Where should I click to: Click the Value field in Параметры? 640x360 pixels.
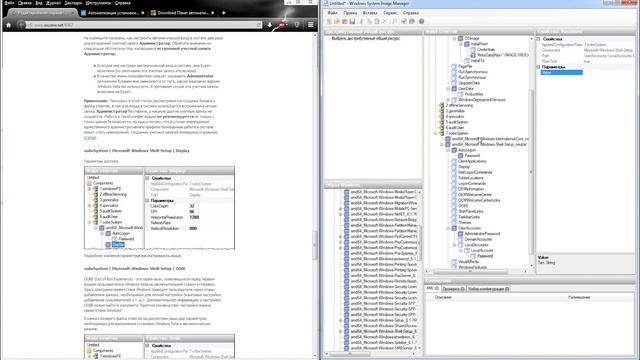[588, 72]
